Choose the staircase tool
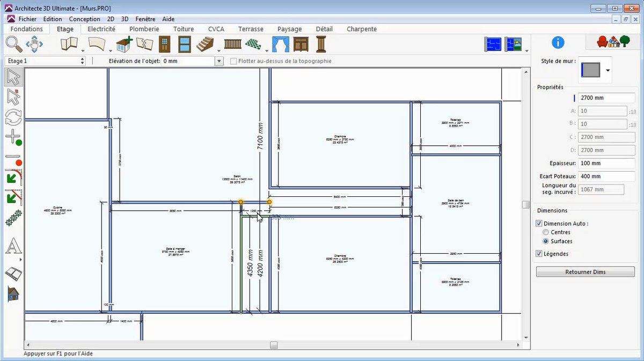Screen dimensions: 644x361 click(x=205, y=44)
